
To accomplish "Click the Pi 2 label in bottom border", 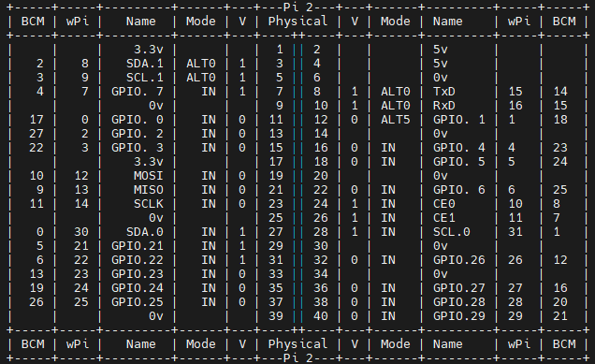I will pos(298,358).
